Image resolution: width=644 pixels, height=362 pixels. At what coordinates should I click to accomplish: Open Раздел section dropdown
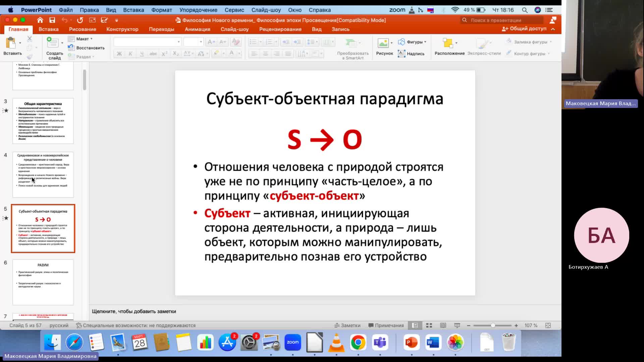(81, 57)
